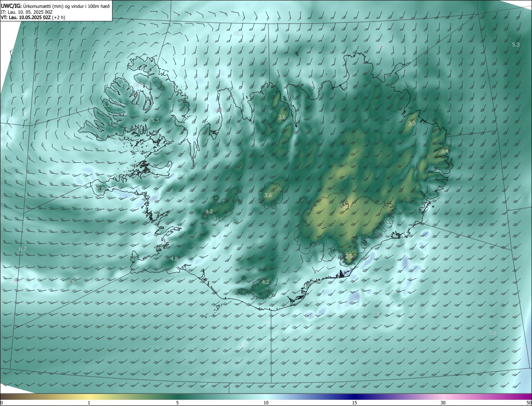The image size is (532, 406).
Task: Select the 10.7 value label
Action: pyautogui.click(x=17, y=282)
